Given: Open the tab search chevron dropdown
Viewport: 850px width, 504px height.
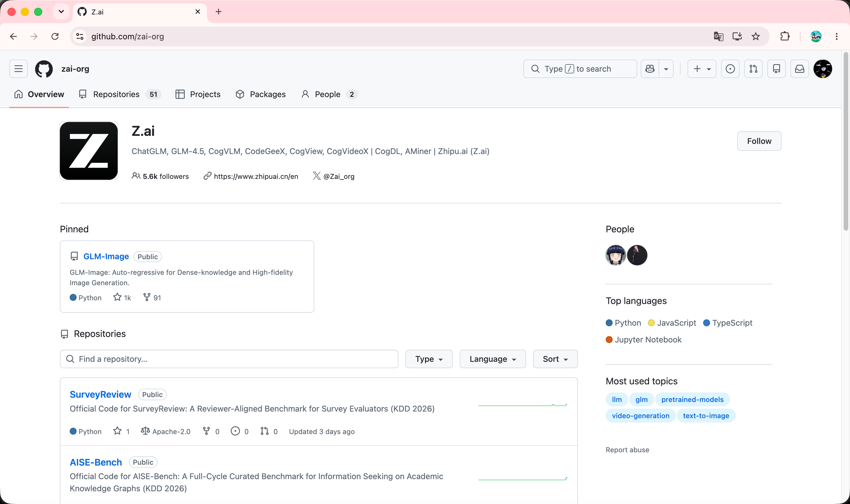Looking at the screenshot, I should 61,12.
